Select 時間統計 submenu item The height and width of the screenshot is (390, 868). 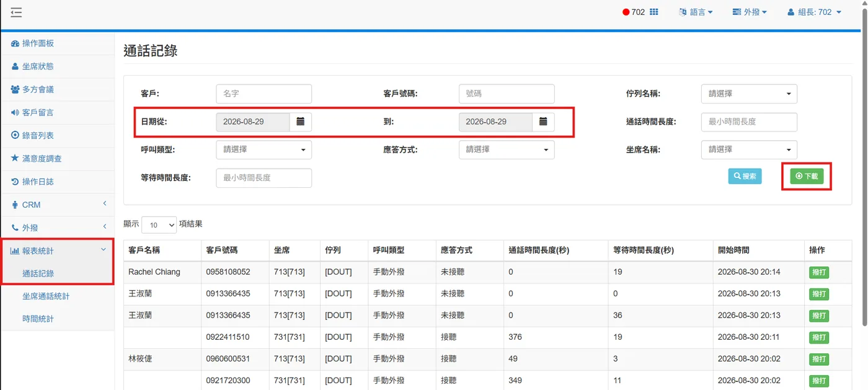[38, 319]
